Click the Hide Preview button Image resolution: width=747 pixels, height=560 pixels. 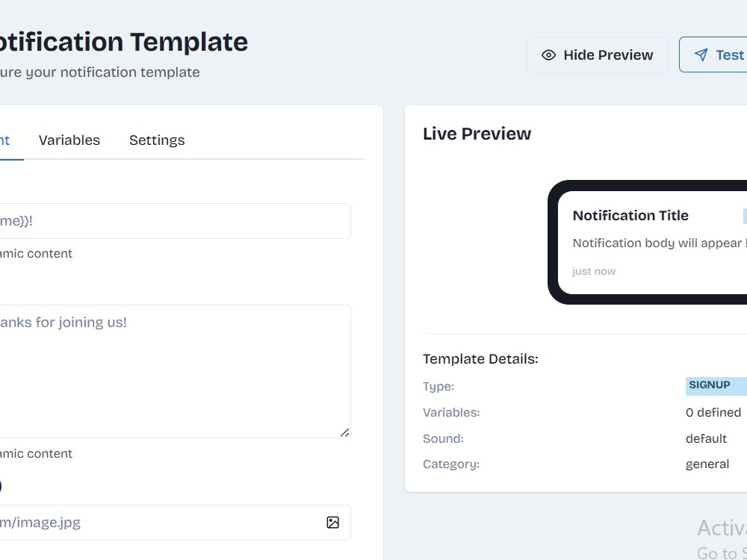(598, 55)
